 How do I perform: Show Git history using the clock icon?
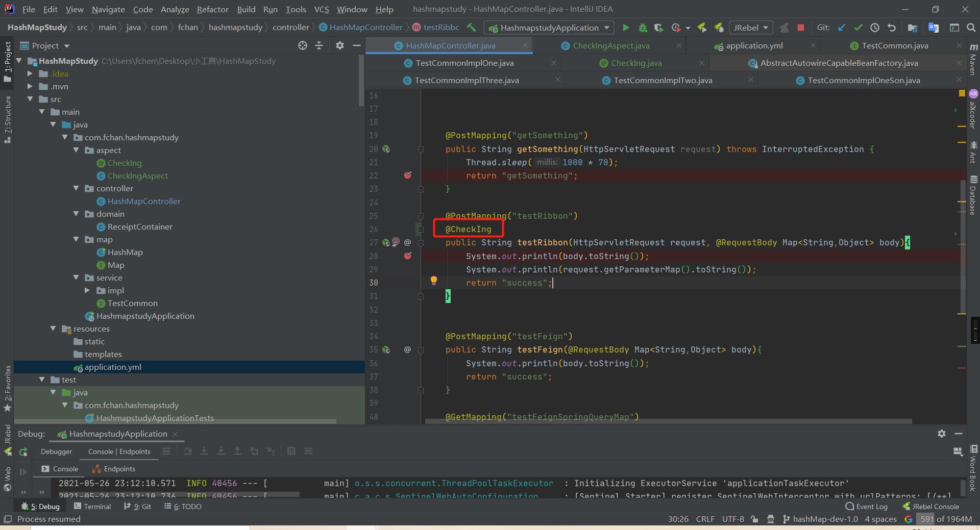[874, 28]
